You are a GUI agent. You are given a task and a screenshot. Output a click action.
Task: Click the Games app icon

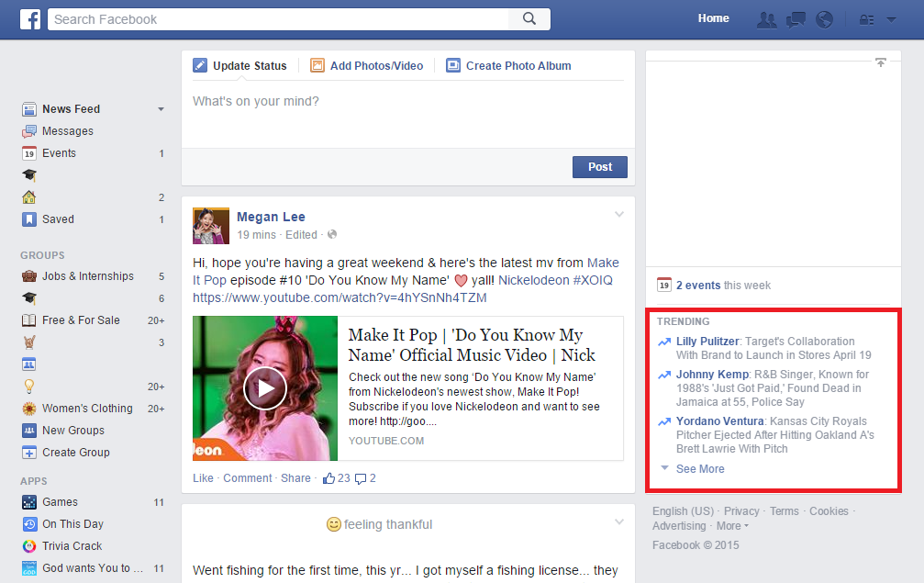coord(28,502)
